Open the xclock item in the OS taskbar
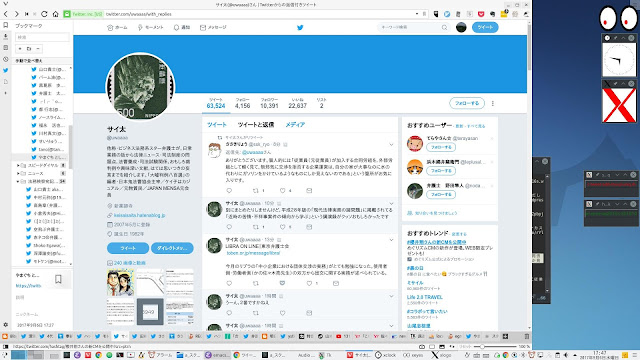This screenshot has width=640, height=360. [385, 355]
